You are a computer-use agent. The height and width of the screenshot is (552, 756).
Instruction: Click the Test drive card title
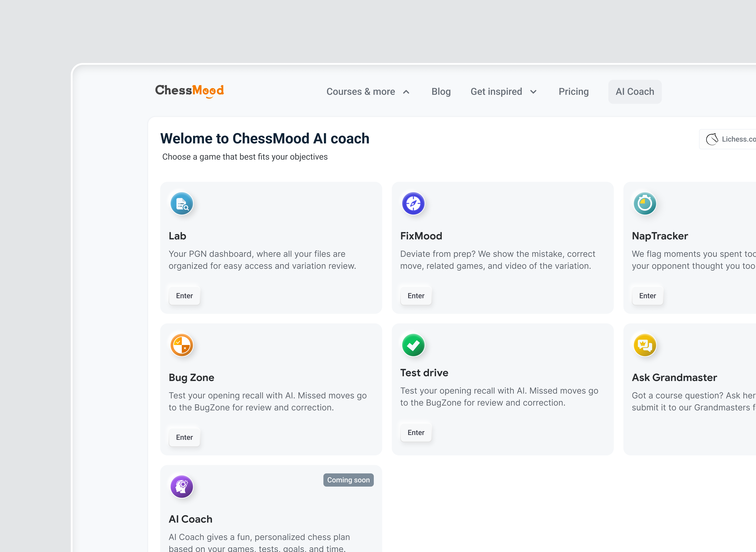[x=424, y=373]
